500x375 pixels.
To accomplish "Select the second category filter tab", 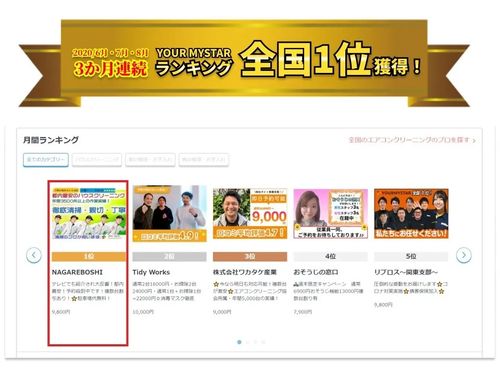I will tap(97, 160).
